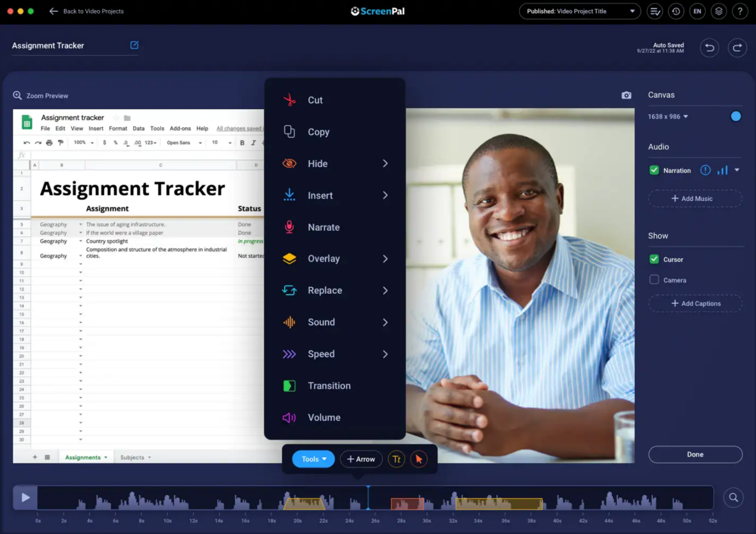Image resolution: width=756 pixels, height=534 pixels.
Task: Click the Done button
Action: (x=695, y=454)
